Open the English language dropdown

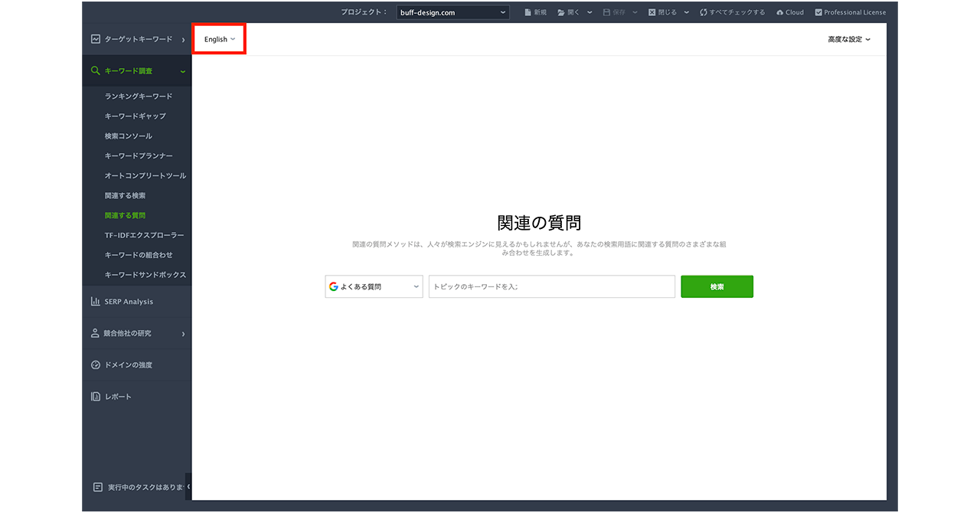tap(219, 39)
